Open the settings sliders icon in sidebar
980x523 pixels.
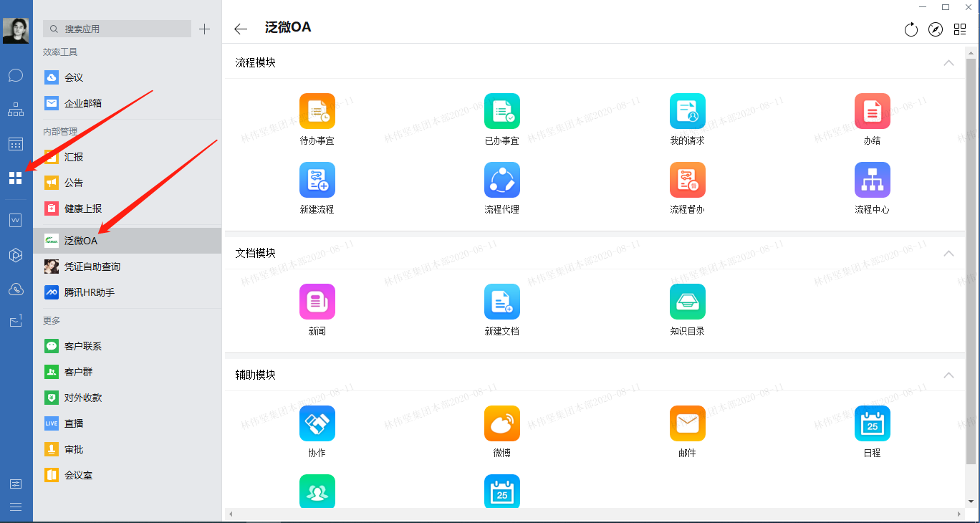click(x=16, y=484)
